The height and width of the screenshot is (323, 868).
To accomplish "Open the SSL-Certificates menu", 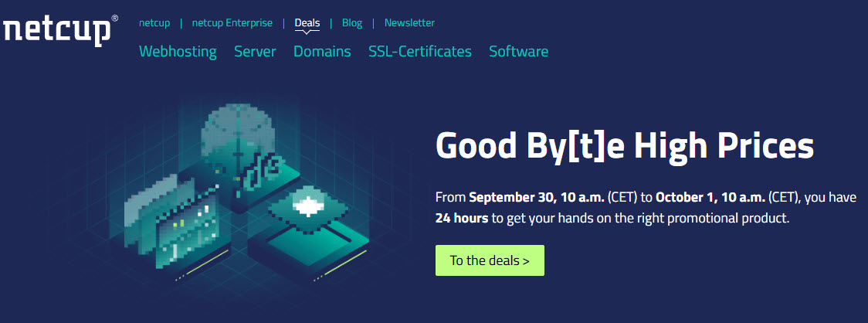I will pyautogui.click(x=420, y=52).
